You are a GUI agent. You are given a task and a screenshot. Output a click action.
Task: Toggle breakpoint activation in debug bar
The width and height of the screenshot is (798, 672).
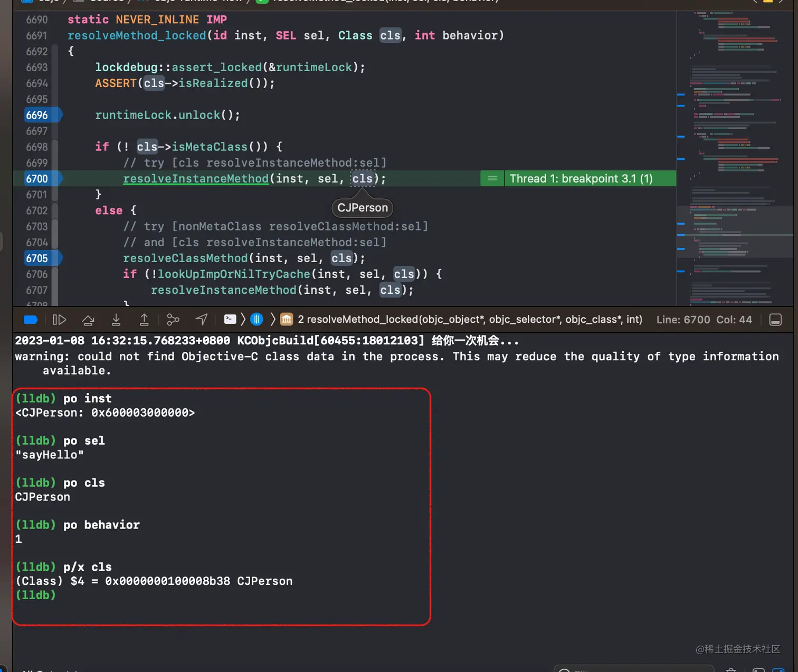pos(31,320)
